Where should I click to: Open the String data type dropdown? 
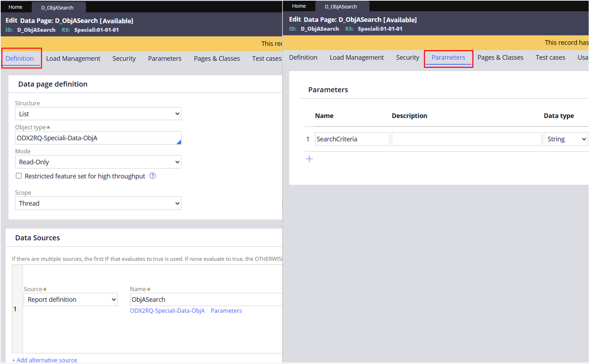point(565,139)
